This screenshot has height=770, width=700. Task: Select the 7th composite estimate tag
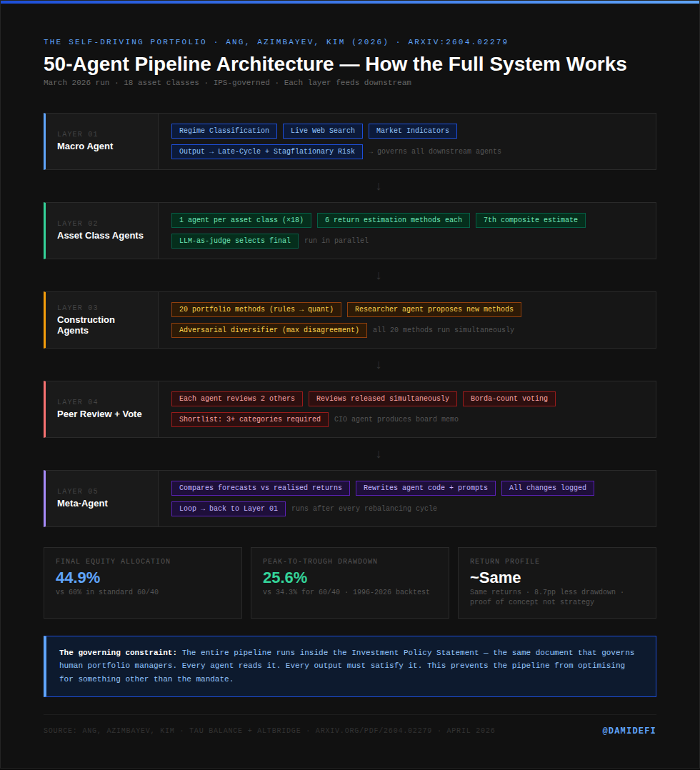pyautogui.click(x=531, y=220)
